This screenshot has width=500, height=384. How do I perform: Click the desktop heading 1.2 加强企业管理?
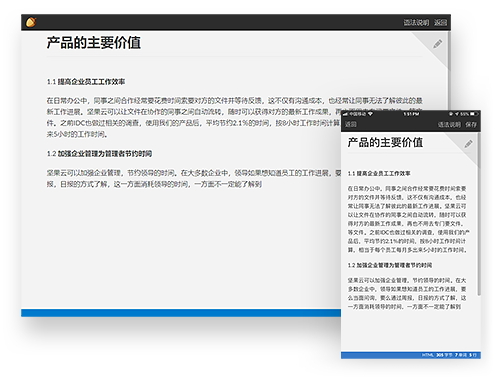click(99, 154)
